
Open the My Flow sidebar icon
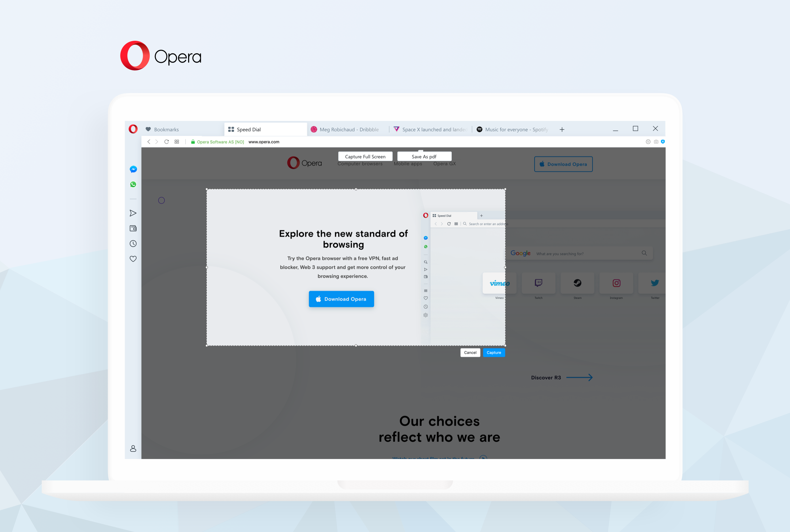(x=133, y=213)
